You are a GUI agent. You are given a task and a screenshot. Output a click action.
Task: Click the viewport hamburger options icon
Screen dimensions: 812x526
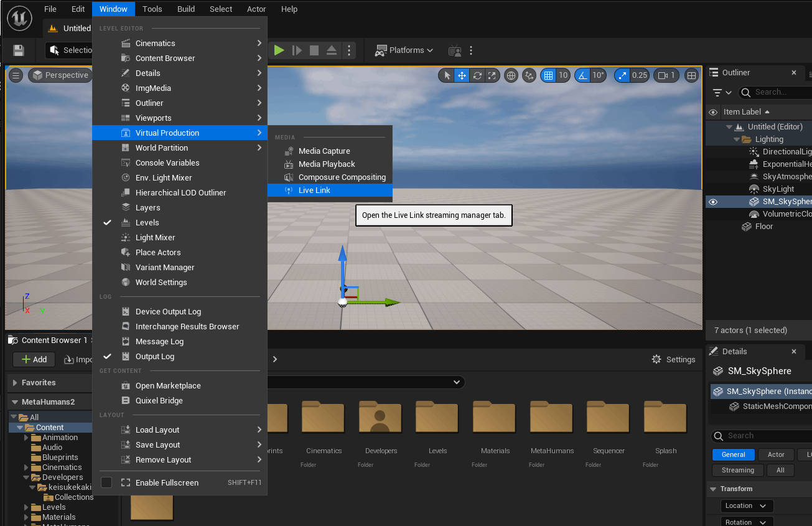[x=16, y=75]
